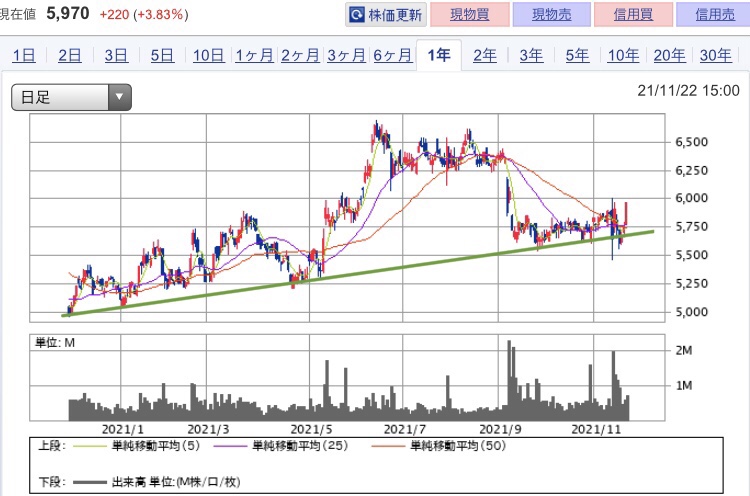Switch chart range to 5年
The width and height of the screenshot is (750, 496).
(x=577, y=56)
